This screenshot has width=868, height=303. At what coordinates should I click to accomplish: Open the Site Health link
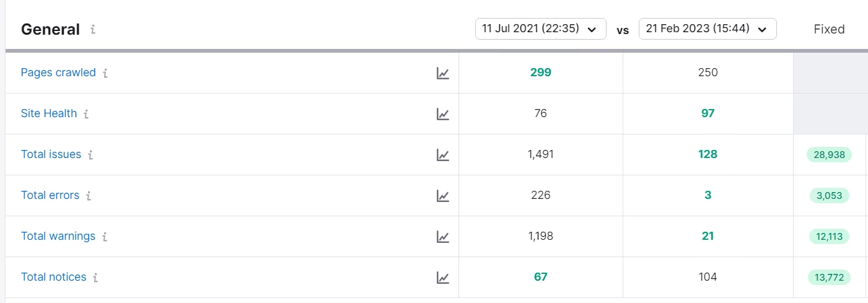coord(49,113)
